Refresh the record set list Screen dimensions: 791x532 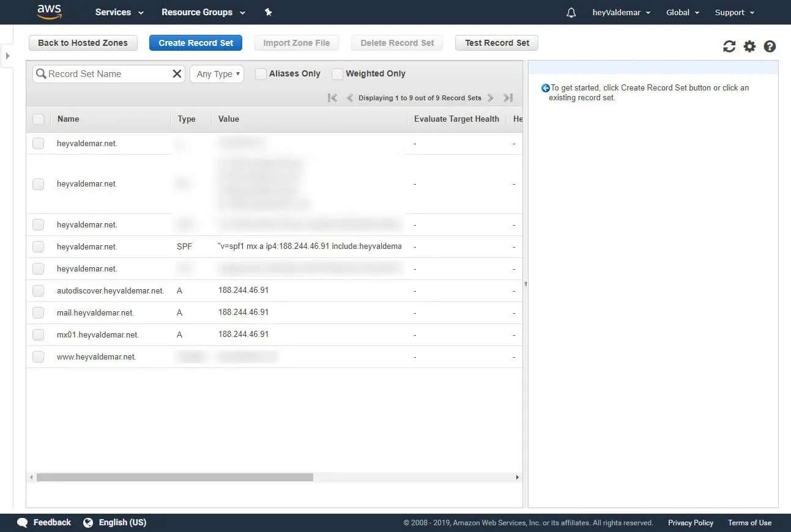[x=729, y=46]
